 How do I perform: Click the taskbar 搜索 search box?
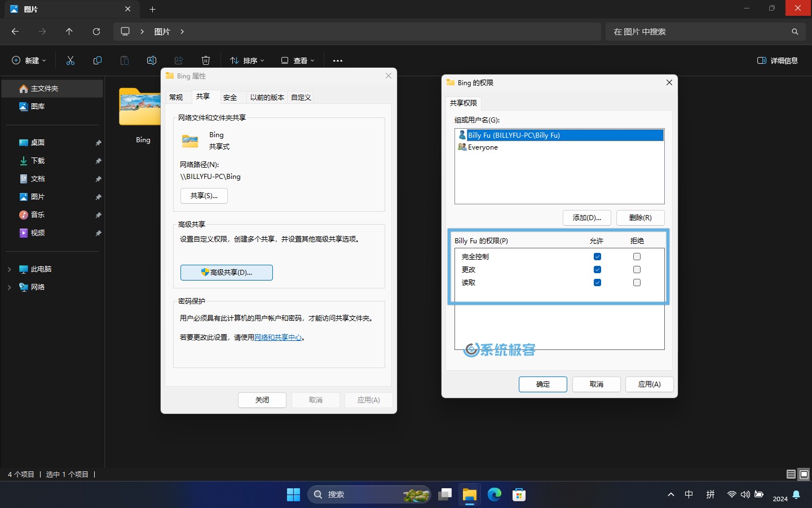(369, 494)
